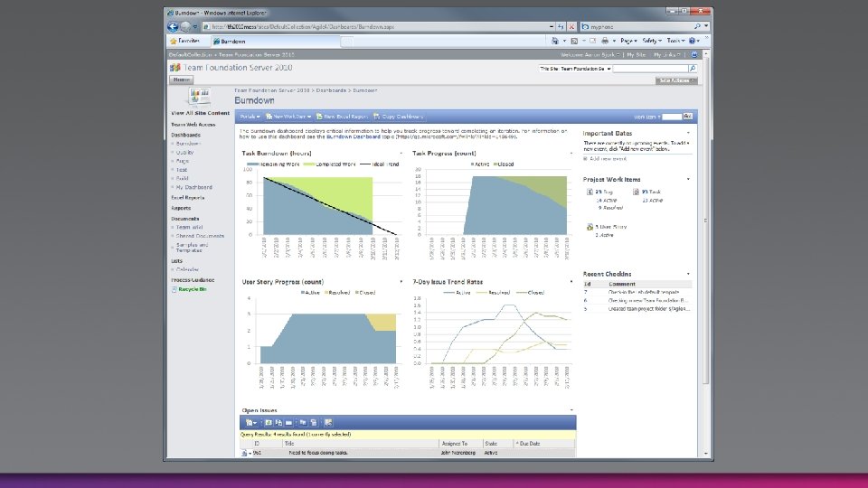
Task: Click the browser Back arrow button
Action: 173,26
